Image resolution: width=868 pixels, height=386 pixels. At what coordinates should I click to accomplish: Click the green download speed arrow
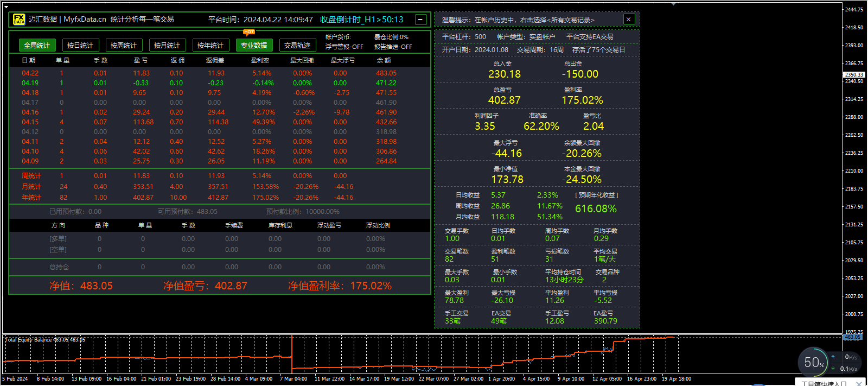[833, 368]
